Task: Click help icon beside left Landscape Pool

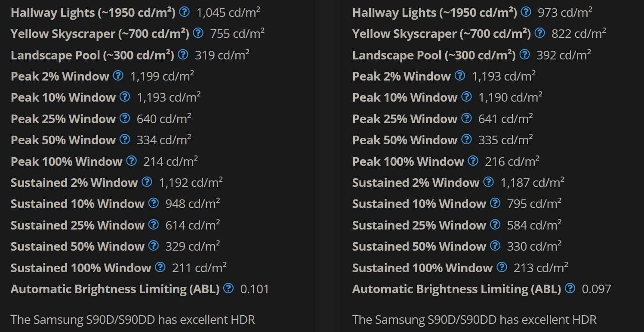Action: click(x=183, y=54)
